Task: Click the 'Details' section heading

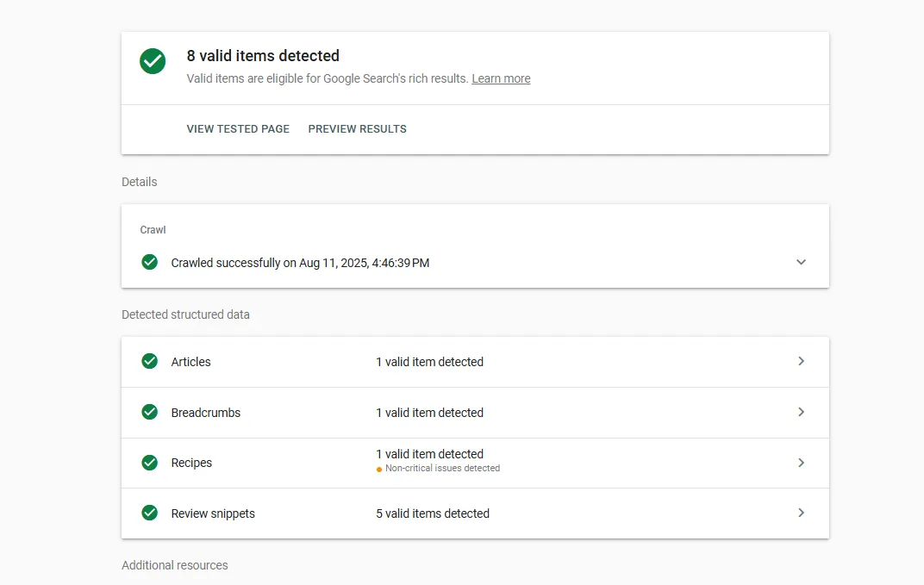Action: click(139, 182)
